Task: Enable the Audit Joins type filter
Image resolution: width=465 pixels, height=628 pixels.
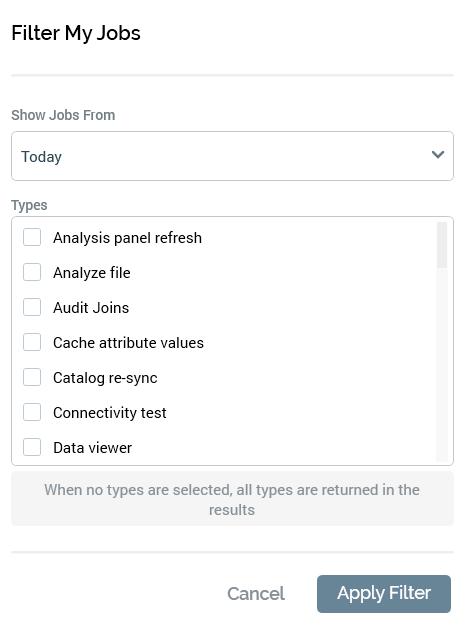Action: pyautogui.click(x=32, y=307)
